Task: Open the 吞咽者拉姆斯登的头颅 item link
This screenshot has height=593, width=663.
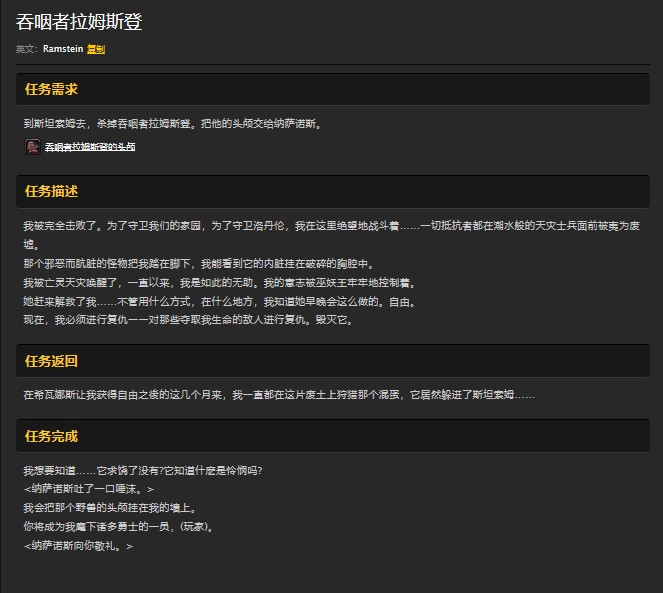Action: point(90,147)
